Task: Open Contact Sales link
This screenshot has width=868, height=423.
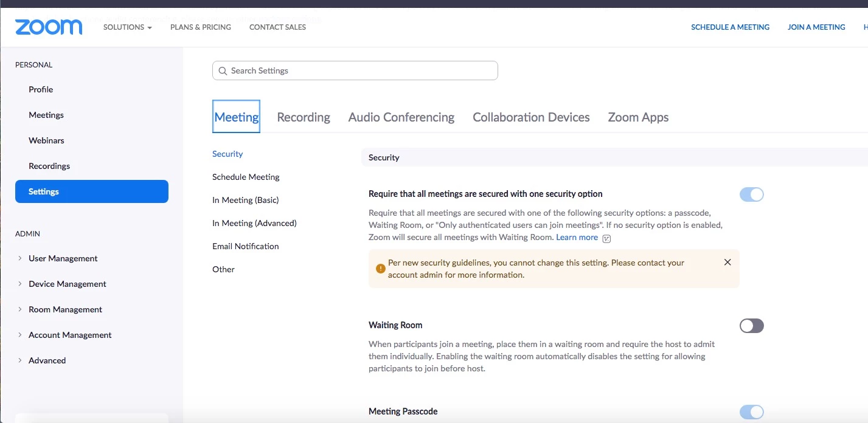Action: (x=277, y=27)
